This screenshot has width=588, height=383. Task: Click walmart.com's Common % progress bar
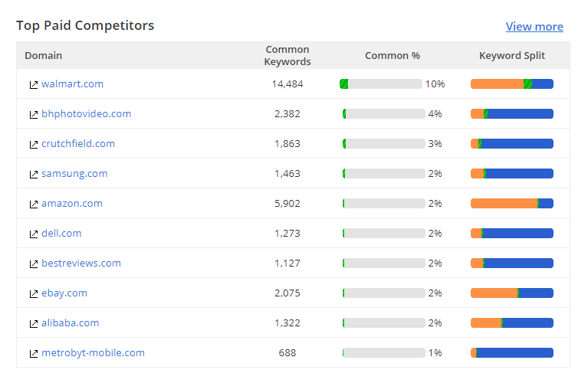pos(381,83)
